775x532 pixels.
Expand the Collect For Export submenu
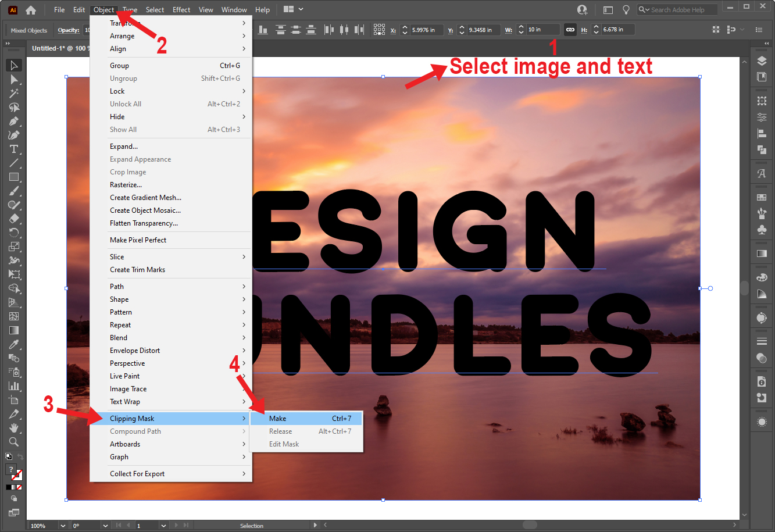(x=171, y=474)
